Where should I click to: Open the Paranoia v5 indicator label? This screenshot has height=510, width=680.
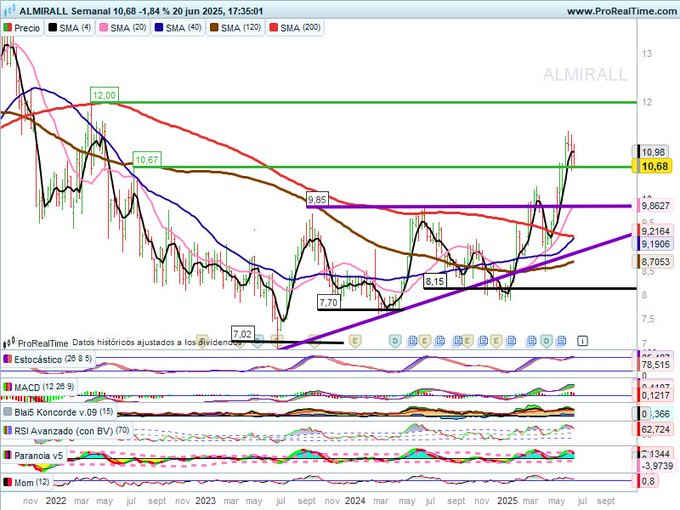(x=39, y=456)
